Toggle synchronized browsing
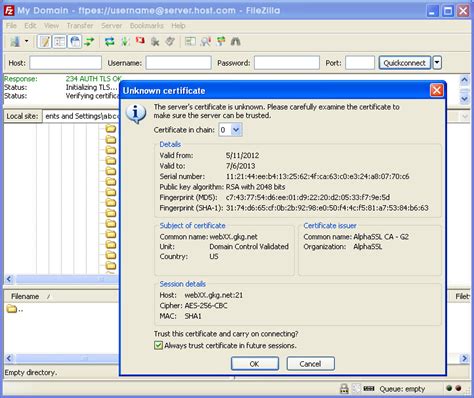The image size is (474, 398). 221,42
